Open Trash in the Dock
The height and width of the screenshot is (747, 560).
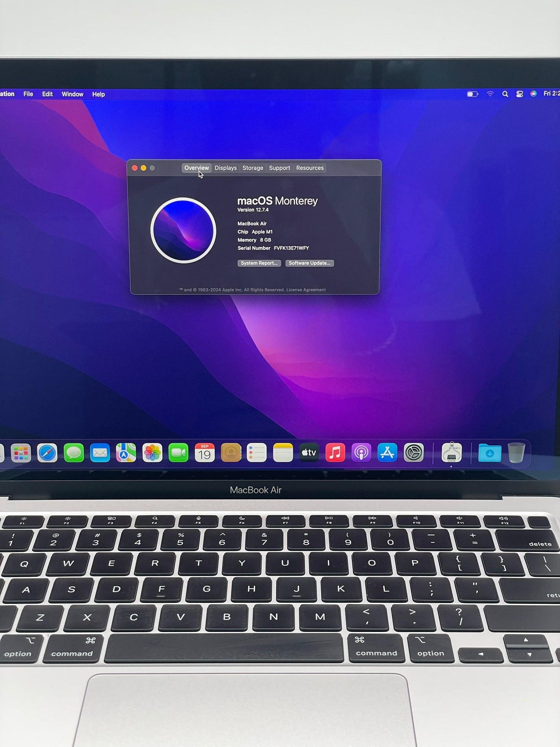click(x=517, y=453)
